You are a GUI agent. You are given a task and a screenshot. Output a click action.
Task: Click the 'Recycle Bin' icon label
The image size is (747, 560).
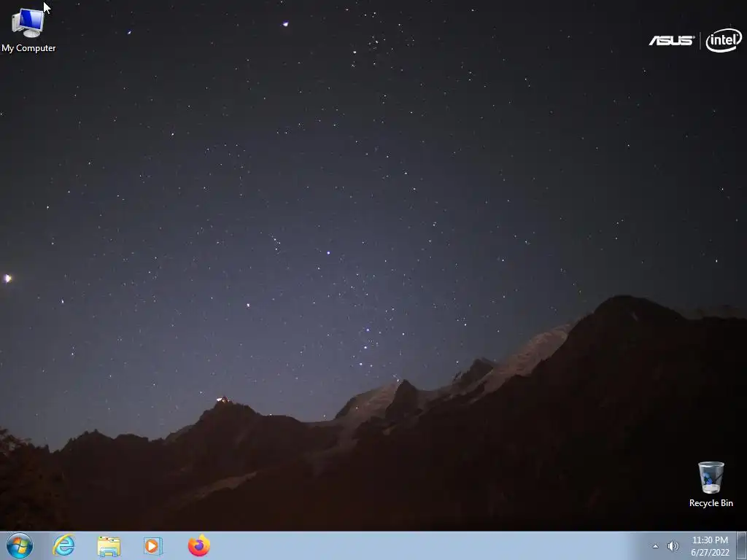(711, 503)
